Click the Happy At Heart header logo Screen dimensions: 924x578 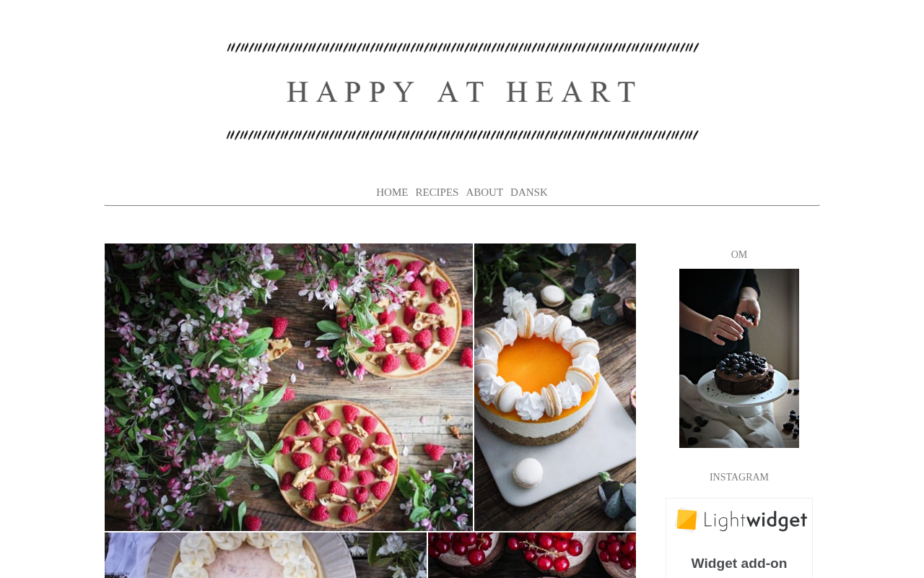point(462,92)
